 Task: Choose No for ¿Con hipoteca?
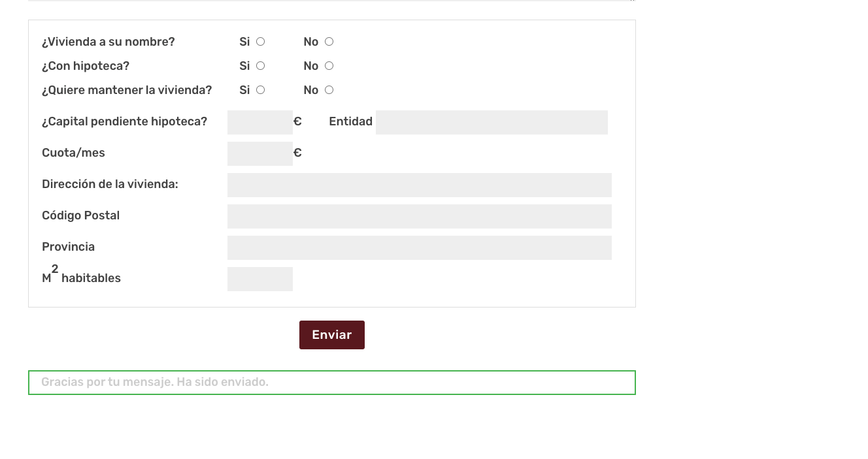[x=329, y=66]
